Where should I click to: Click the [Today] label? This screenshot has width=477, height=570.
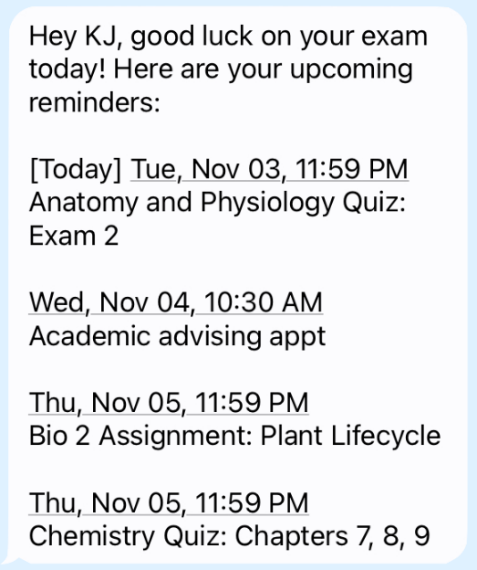click(x=76, y=170)
